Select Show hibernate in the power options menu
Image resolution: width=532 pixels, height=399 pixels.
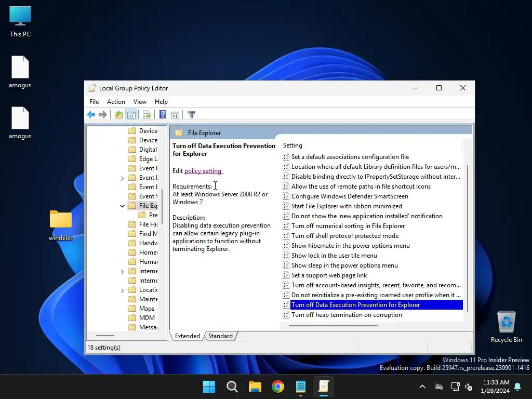(x=351, y=246)
